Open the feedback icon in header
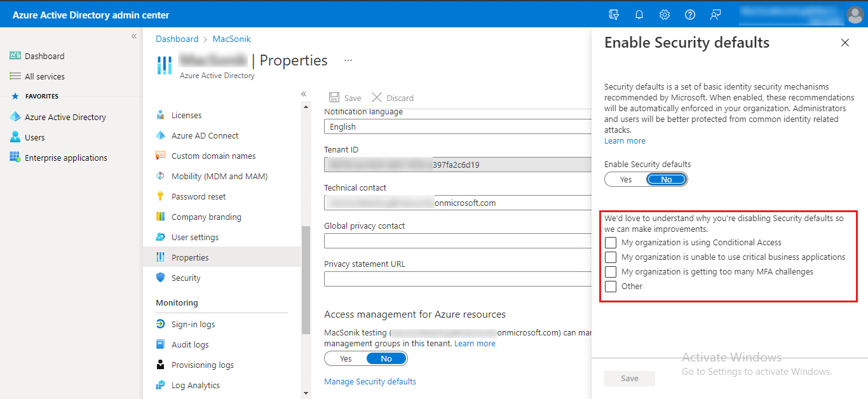The image size is (868, 399). [x=715, y=15]
